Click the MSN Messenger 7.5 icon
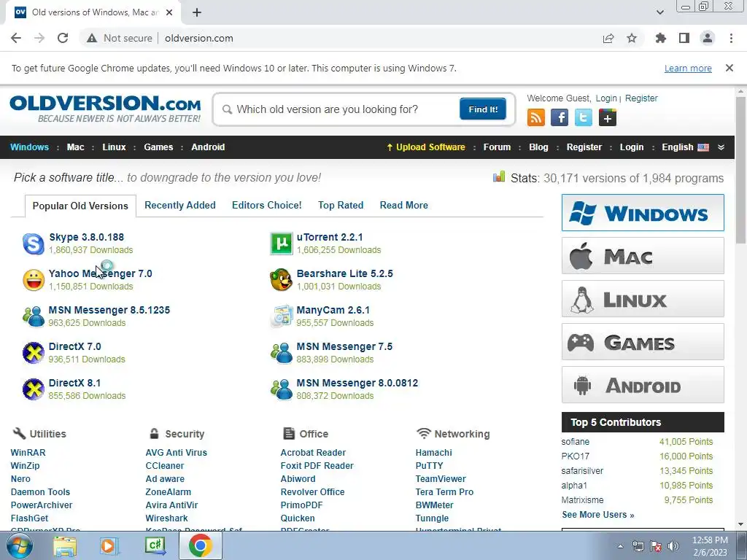This screenshot has height=560, width=747. click(x=281, y=353)
